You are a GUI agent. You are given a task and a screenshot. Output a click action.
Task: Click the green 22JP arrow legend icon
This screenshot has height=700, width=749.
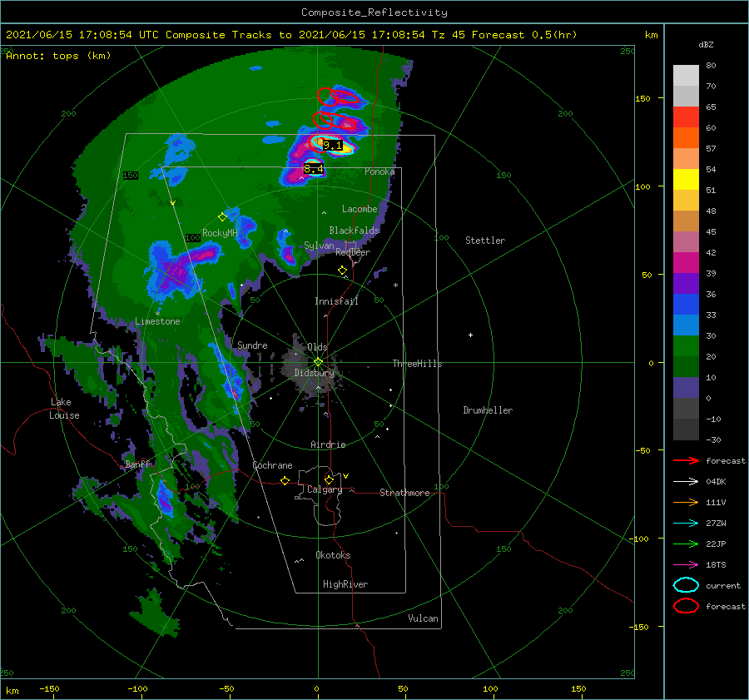686,544
